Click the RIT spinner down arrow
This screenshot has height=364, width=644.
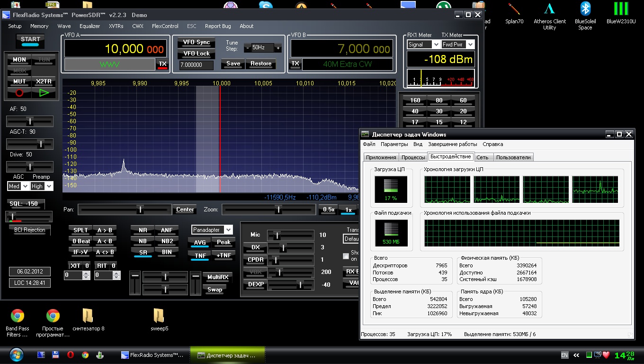coord(116,277)
